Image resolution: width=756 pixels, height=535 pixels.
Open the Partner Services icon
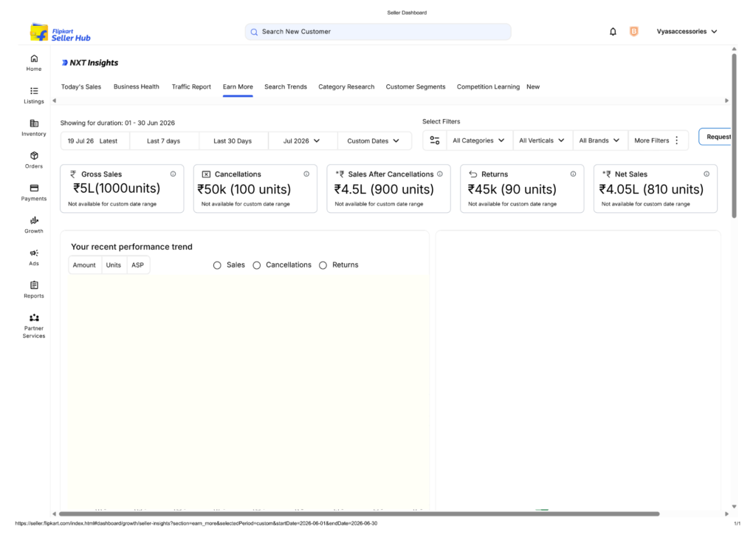[x=34, y=318]
